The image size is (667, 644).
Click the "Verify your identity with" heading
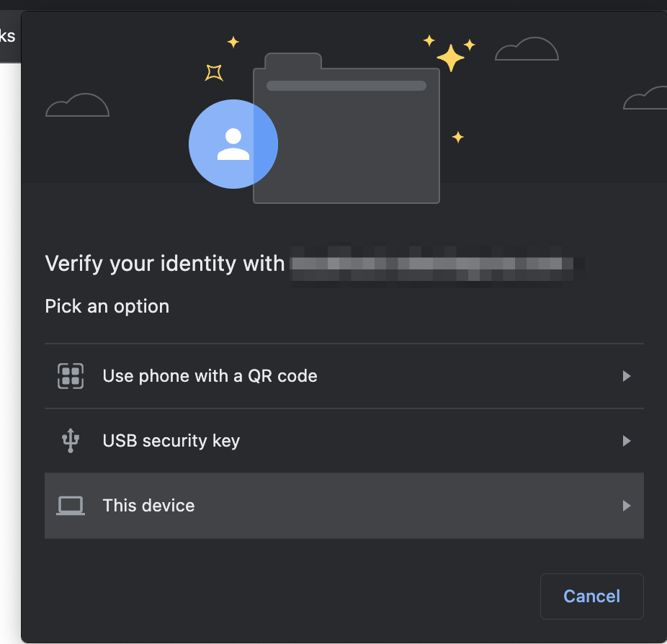click(165, 264)
